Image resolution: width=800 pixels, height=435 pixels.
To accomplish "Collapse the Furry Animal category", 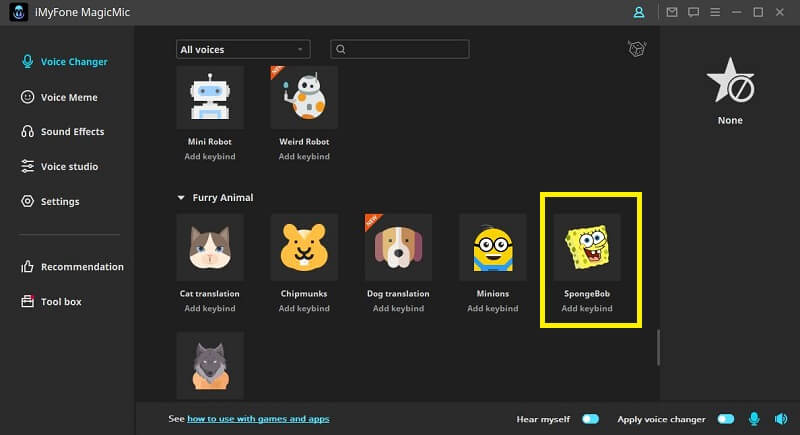I will tap(181, 197).
